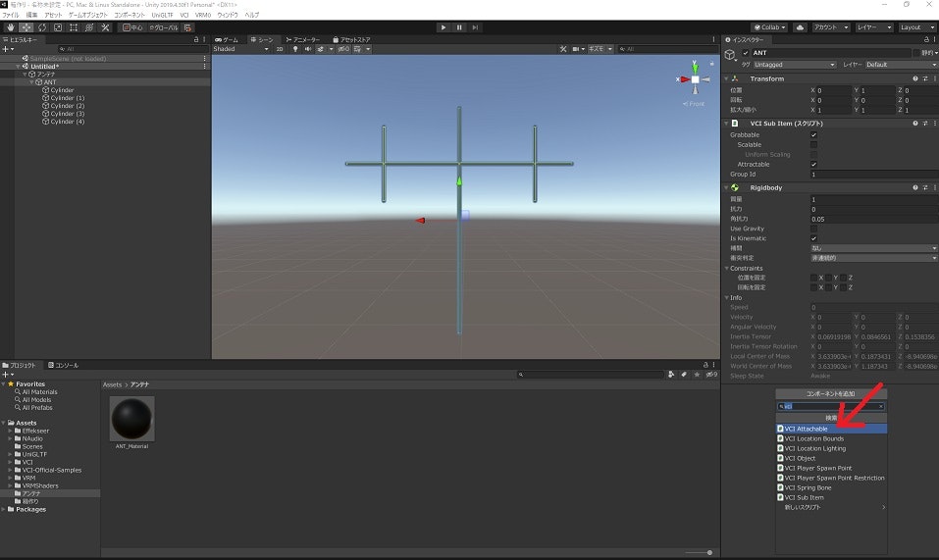Select the Rotate tool in the toolbar
Image resolution: width=939 pixels, height=560 pixels.
pyautogui.click(x=42, y=27)
